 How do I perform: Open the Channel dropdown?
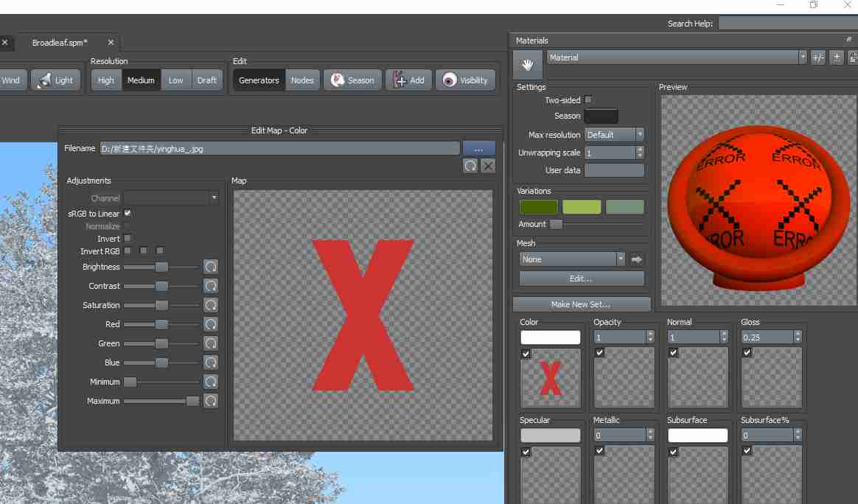171,197
